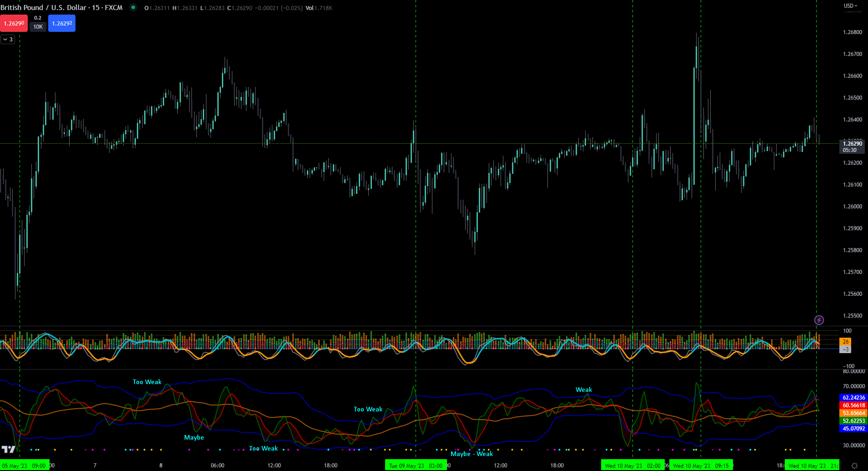Click the TradingView logo
Screen dimensions: 868x471
click(8, 450)
